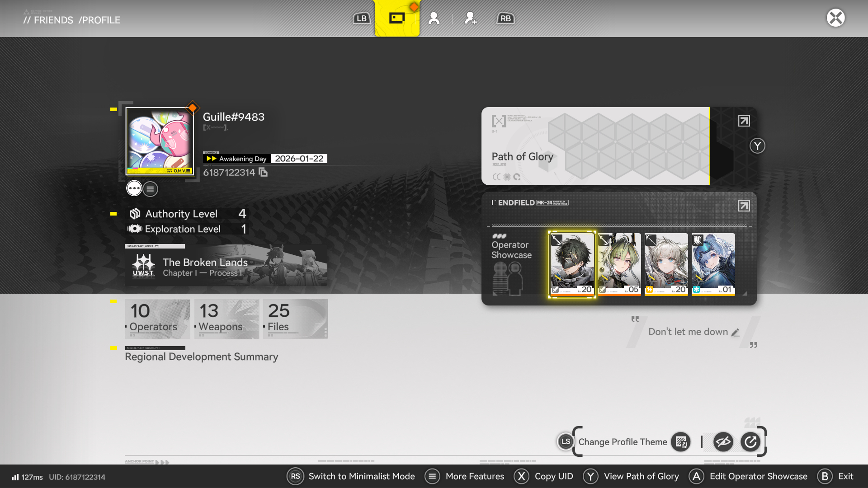This screenshot has height=488, width=868.
Task: Click the share profile arrow icon
Action: 750,441
